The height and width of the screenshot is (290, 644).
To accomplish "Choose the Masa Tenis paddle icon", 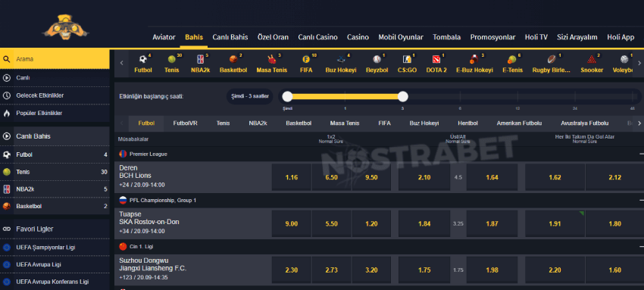I will click(271, 60).
